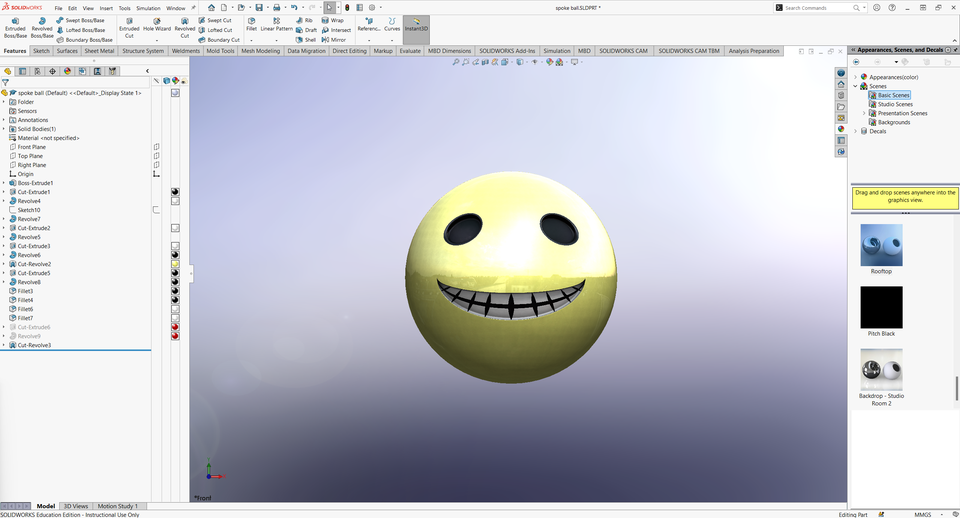This screenshot has width=960, height=518.
Task: Click the Revolved Cut tool
Action: click(x=185, y=25)
